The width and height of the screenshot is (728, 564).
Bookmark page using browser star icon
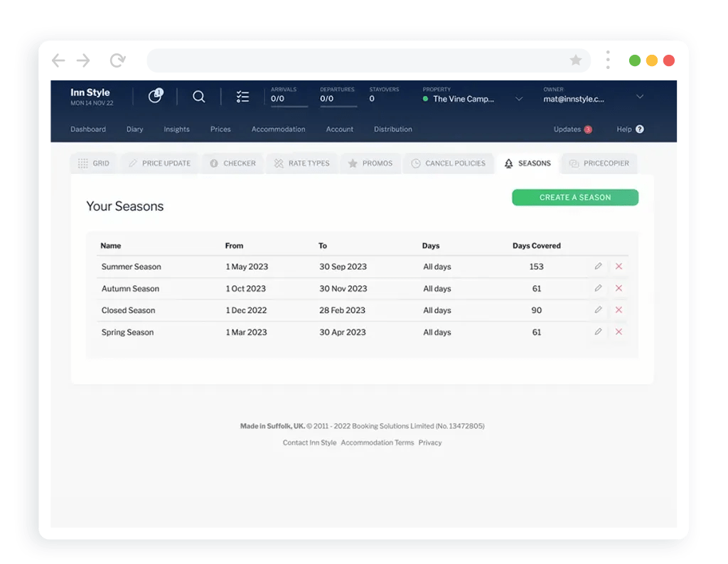click(x=576, y=60)
